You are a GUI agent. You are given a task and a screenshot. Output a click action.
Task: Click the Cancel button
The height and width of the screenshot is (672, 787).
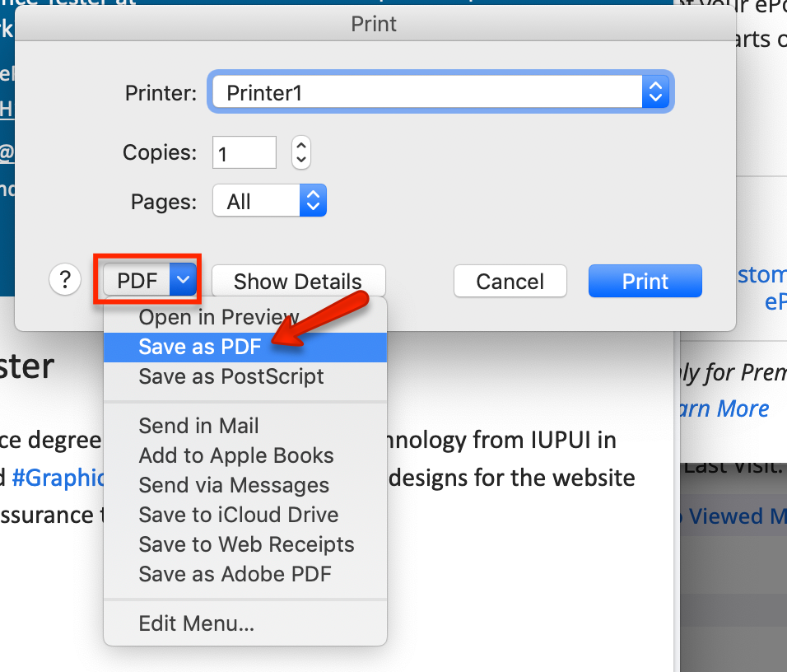[510, 281]
